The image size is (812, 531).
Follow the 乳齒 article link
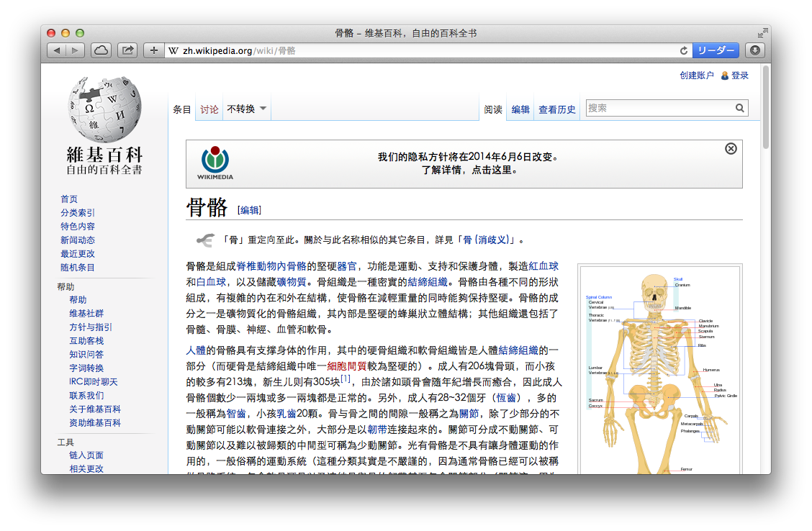[x=287, y=414]
